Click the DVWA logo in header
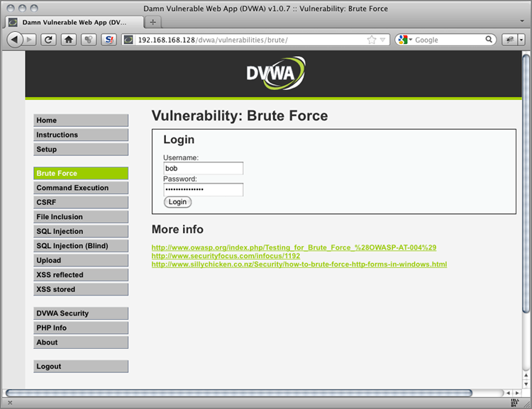Image resolution: width=532 pixels, height=409 pixels. [277, 73]
